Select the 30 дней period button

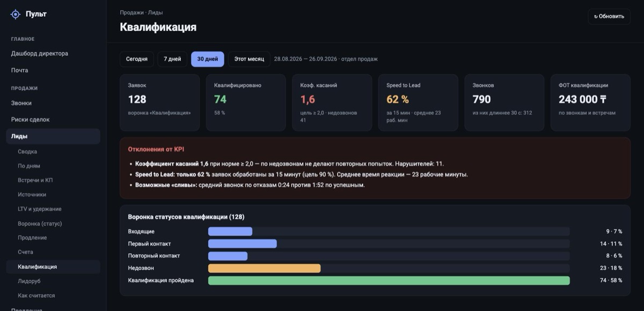coord(208,59)
